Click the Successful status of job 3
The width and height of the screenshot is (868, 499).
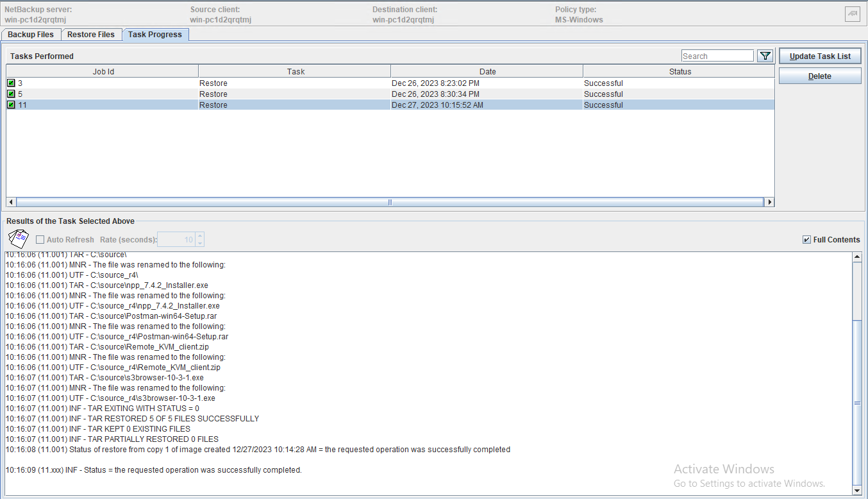[603, 83]
